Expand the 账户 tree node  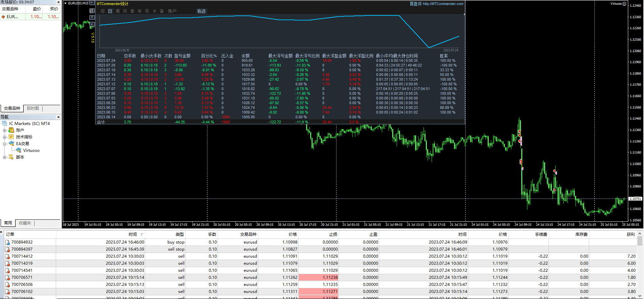(x=5, y=130)
